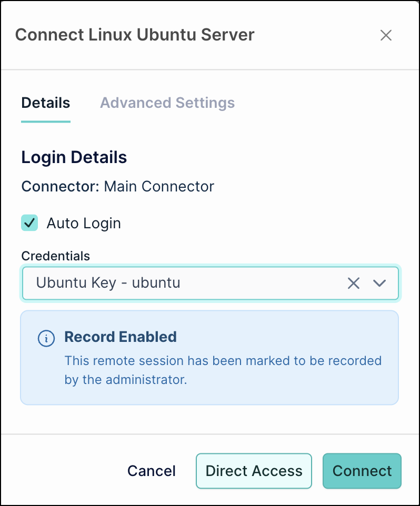This screenshot has height=506, width=420.
Task: Expand the Credentials dropdown chevron
Action: [x=379, y=284]
